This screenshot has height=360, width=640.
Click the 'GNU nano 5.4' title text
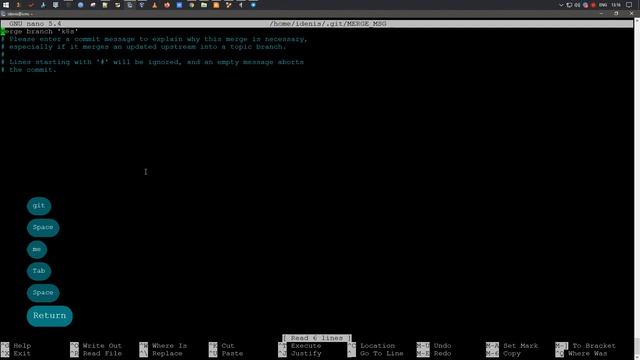(35, 24)
